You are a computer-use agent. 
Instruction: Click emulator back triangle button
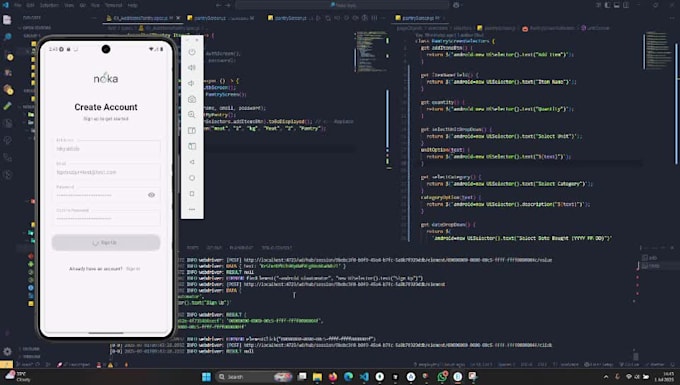point(192,162)
